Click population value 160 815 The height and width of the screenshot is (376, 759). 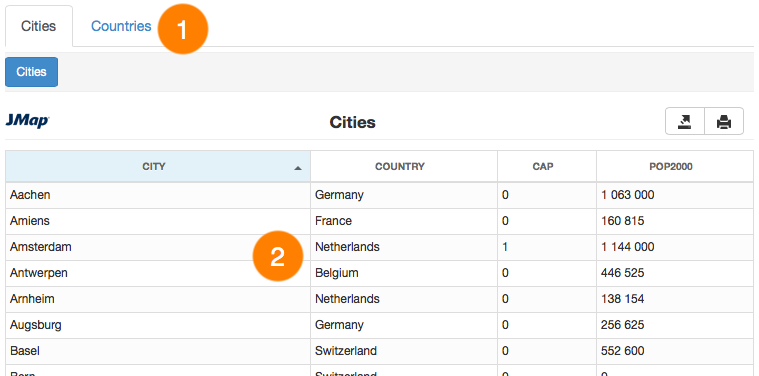[x=622, y=221]
